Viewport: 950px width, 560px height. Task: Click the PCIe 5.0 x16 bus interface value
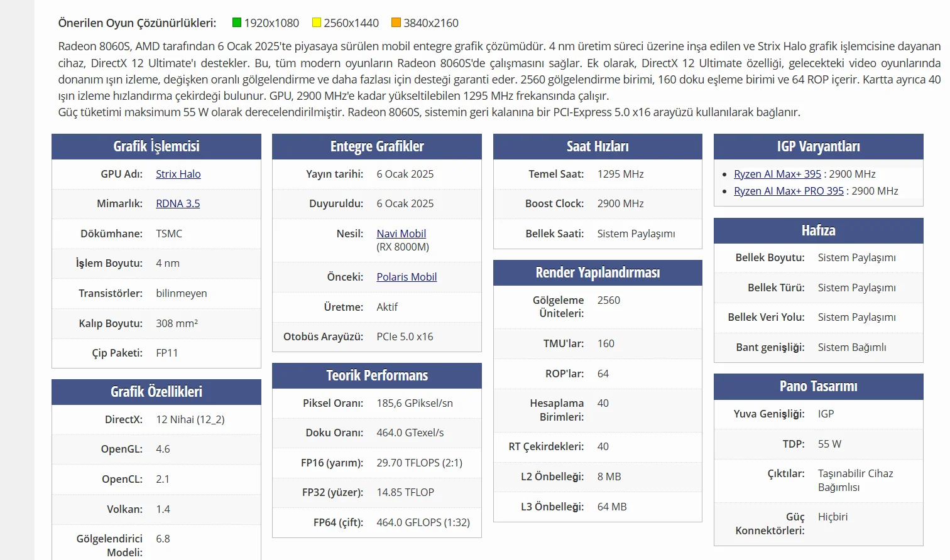click(405, 337)
